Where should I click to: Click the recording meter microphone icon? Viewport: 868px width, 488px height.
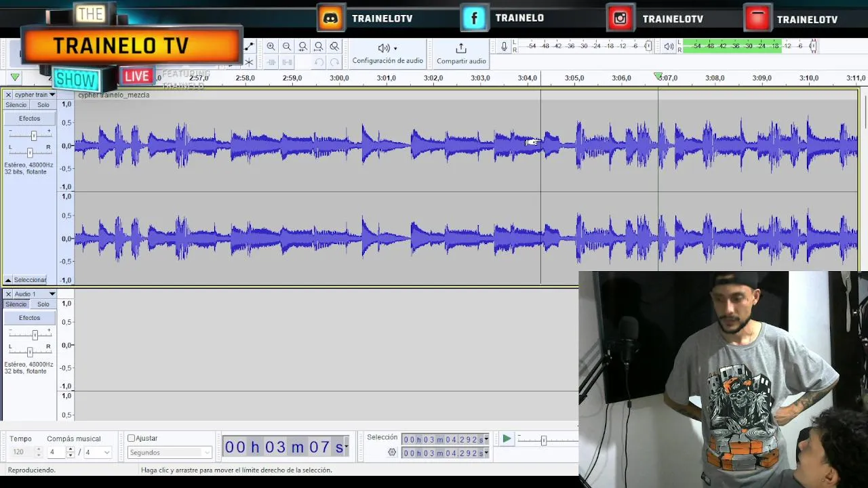coord(504,46)
